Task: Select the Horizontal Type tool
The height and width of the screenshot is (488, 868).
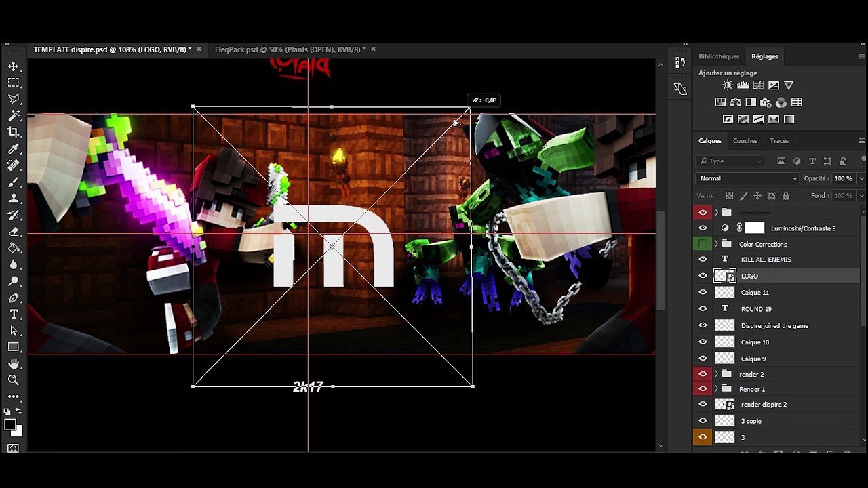Action: coord(14,314)
